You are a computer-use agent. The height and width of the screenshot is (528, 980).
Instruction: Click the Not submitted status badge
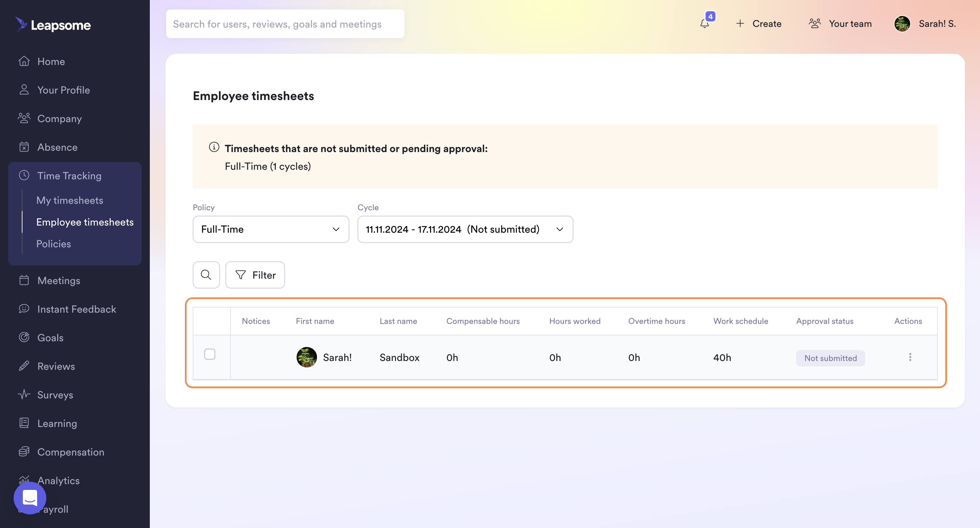831,358
